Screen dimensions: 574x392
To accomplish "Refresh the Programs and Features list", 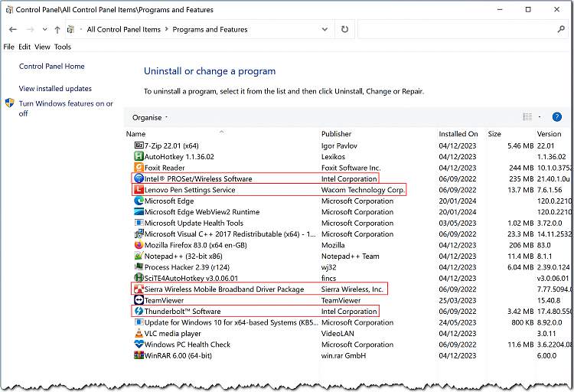I will click(344, 29).
